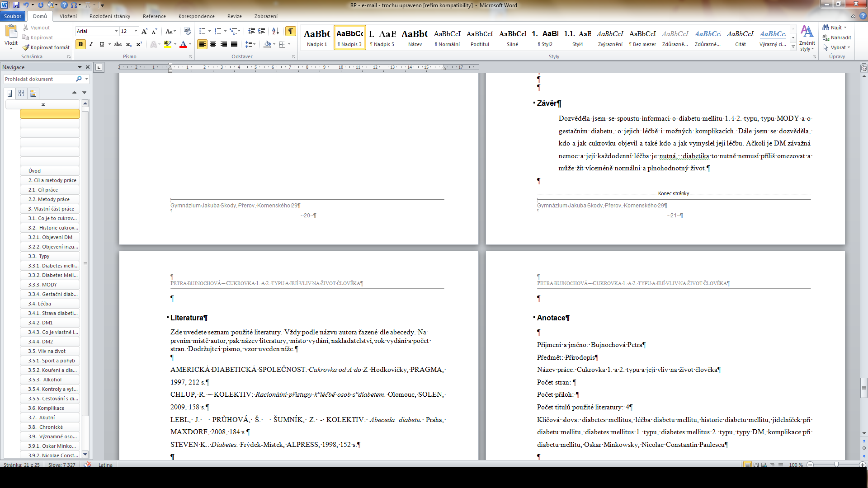Click the Clear Formatting eraser icon
This screenshot has width=868, height=488.
click(187, 31)
